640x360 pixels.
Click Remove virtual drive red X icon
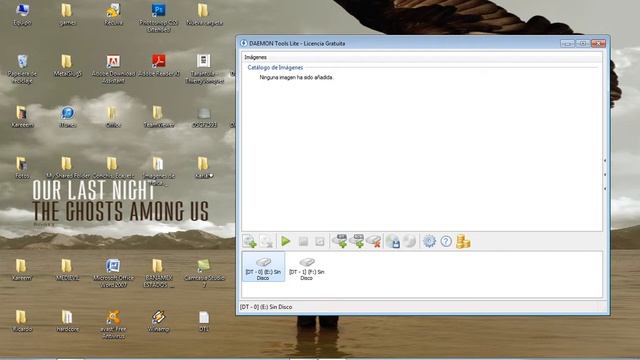(374, 241)
